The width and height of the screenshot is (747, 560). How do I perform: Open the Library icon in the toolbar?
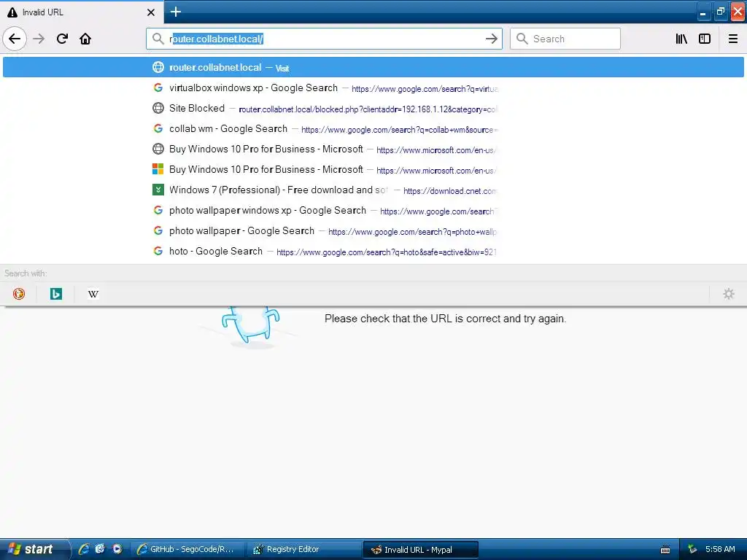681,39
